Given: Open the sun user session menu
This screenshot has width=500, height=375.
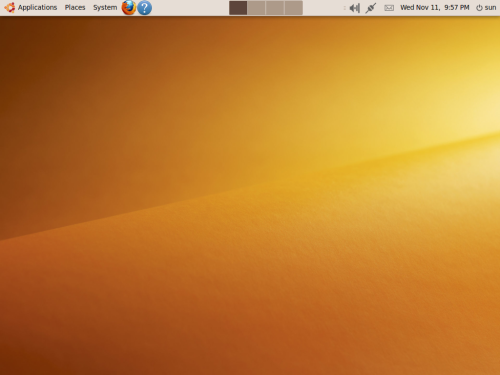Looking at the screenshot, I should point(486,7).
